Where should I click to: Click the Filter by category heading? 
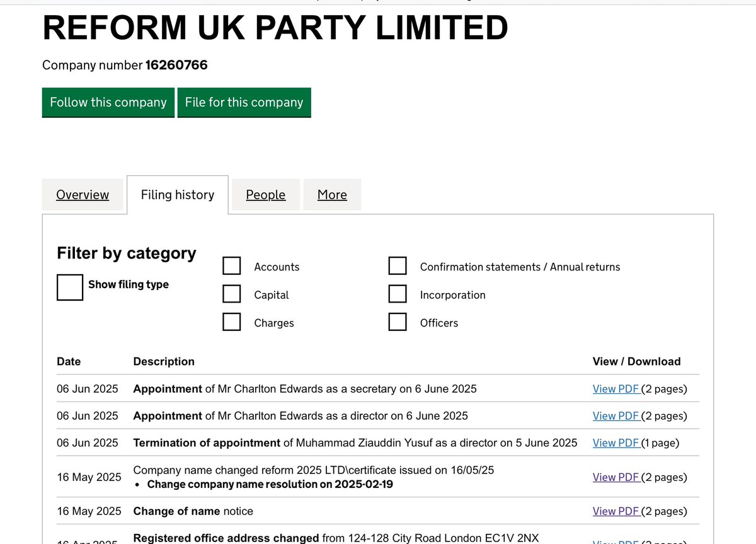(x=127, y=253)
